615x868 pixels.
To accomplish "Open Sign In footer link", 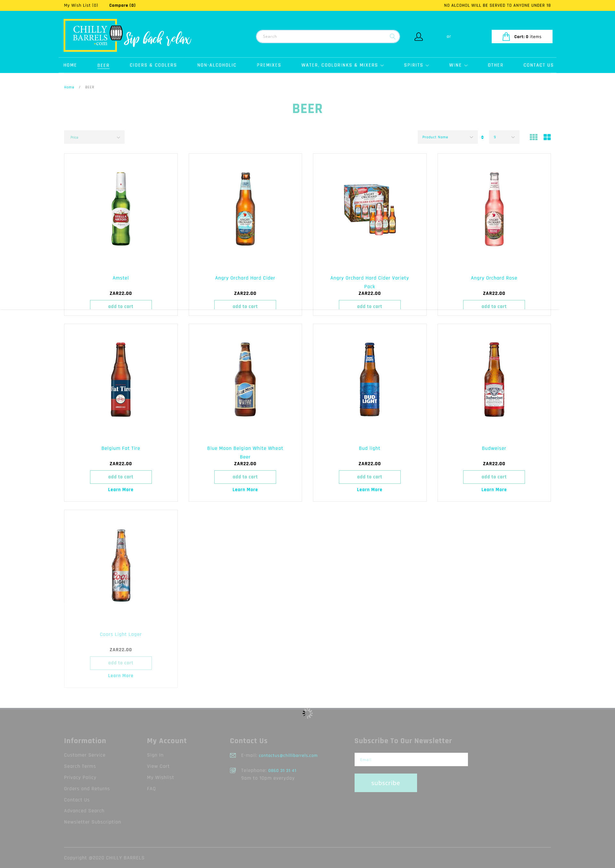I will (155, 755).
